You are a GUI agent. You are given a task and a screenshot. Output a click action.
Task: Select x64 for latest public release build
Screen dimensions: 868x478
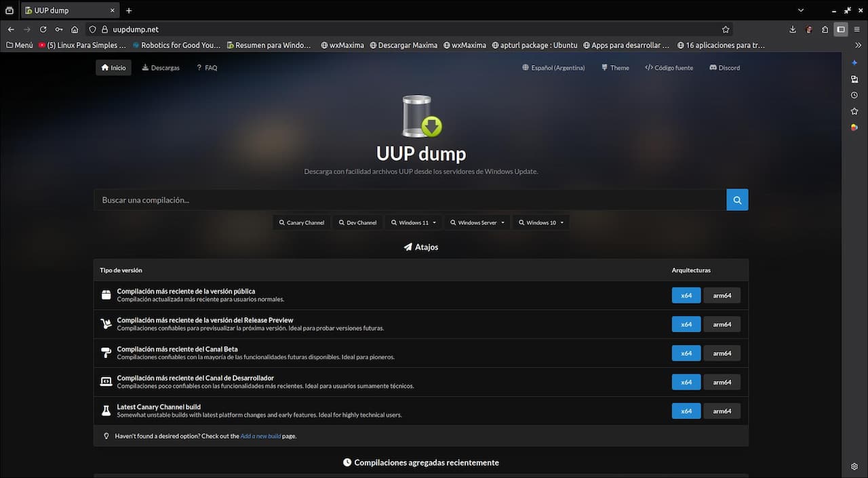686,296
